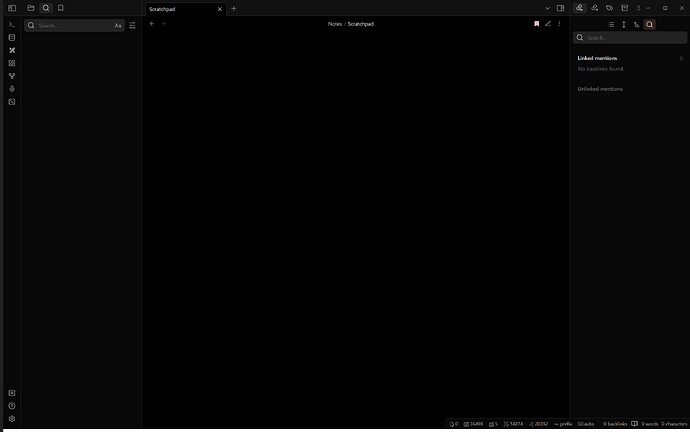
Task: Toggle the right sidebar panel icon
Action: (x=560, y=8)
